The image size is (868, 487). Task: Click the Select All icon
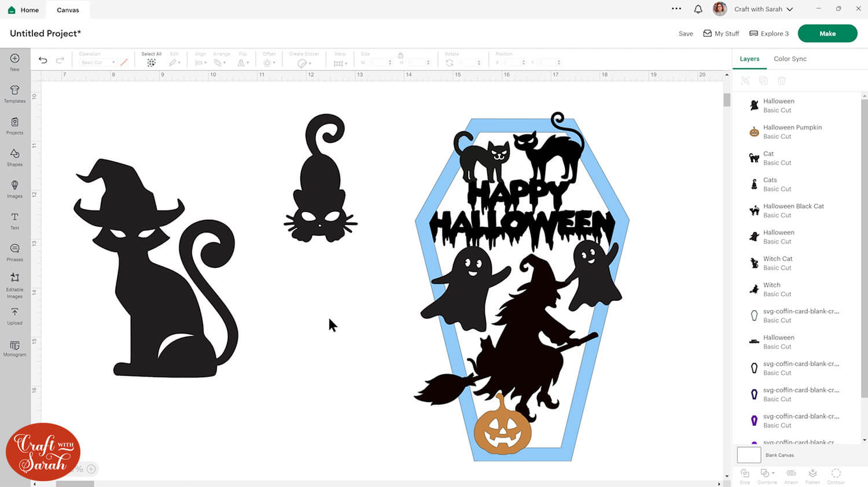(151, 62)
